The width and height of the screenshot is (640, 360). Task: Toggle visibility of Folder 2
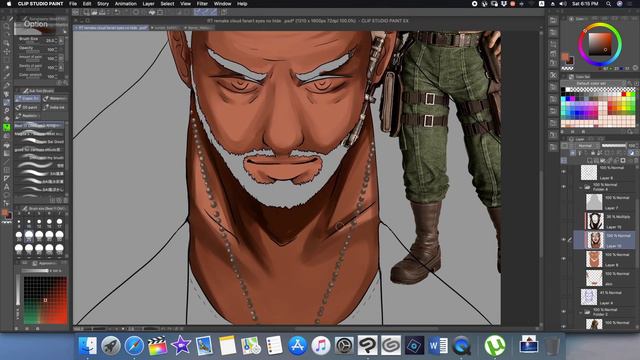[564, 312]
